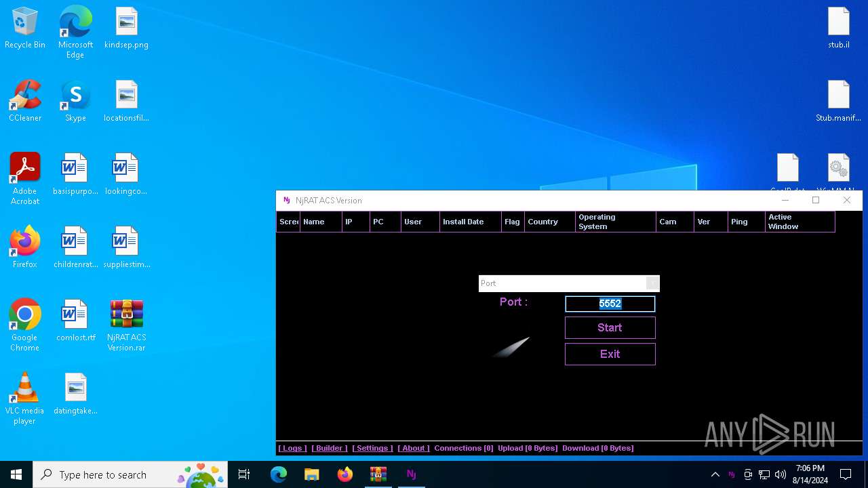Launch Microsoft Edge from desktop shortcut
This screenshot has width=868, height=488.
[x=75, y=33]
